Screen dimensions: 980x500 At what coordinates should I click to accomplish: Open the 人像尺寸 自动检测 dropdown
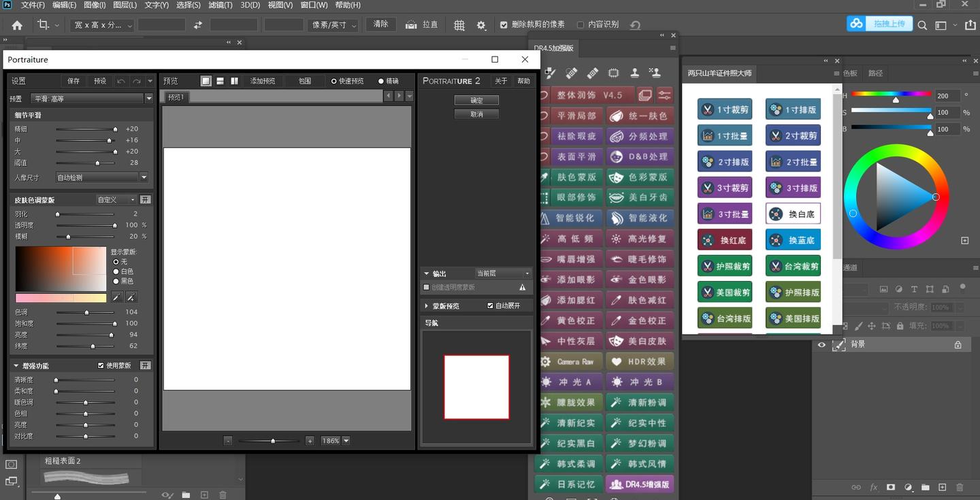101,178
